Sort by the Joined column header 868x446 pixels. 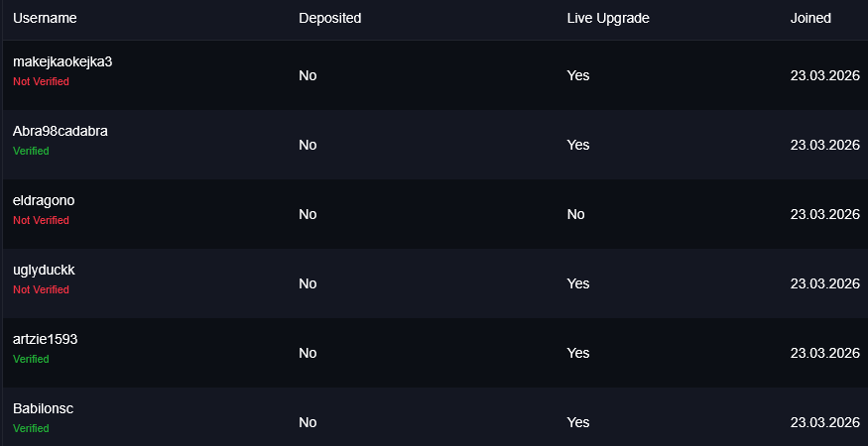[x=810, y=18]
